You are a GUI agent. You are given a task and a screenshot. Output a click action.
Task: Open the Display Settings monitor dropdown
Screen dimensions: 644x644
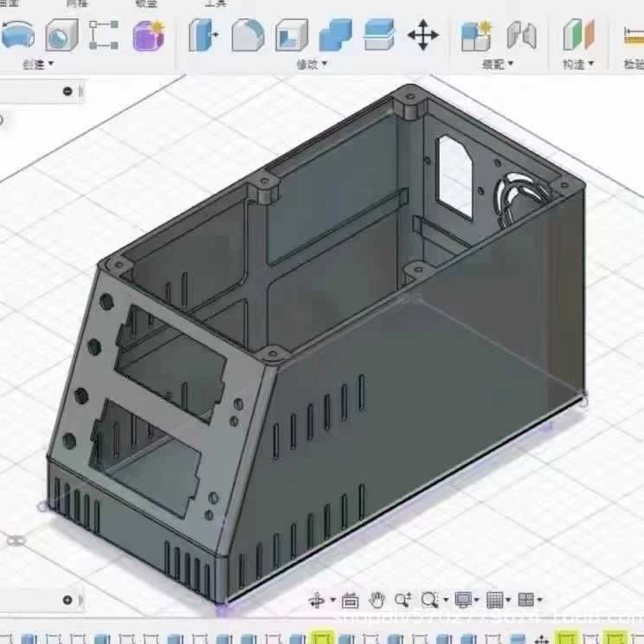(467, 600)
